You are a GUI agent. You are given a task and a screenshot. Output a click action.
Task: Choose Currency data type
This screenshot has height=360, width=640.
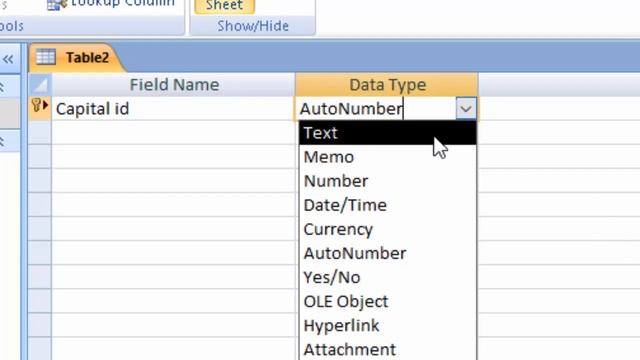point(387,229)
